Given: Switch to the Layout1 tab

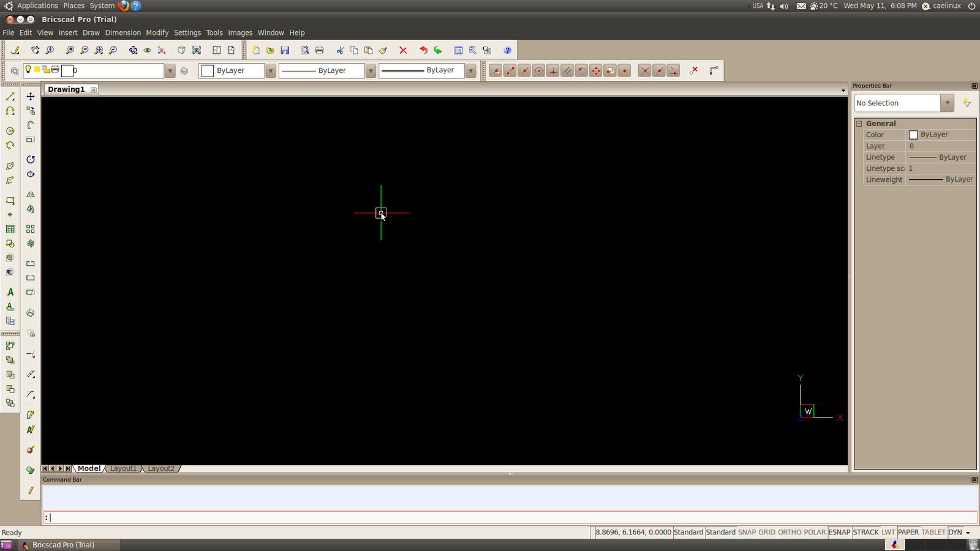Looking at the screenshot, I should click(123, 468).
